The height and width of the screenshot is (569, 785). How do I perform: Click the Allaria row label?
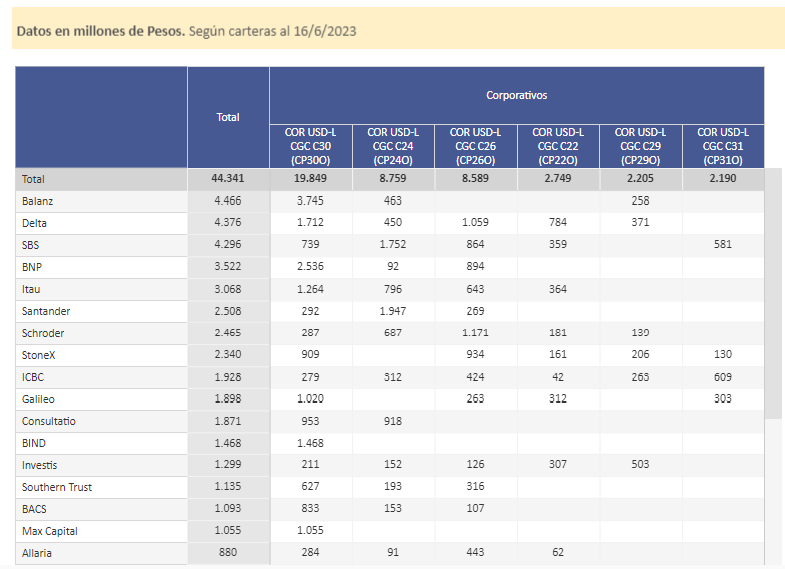pos(37,553)
